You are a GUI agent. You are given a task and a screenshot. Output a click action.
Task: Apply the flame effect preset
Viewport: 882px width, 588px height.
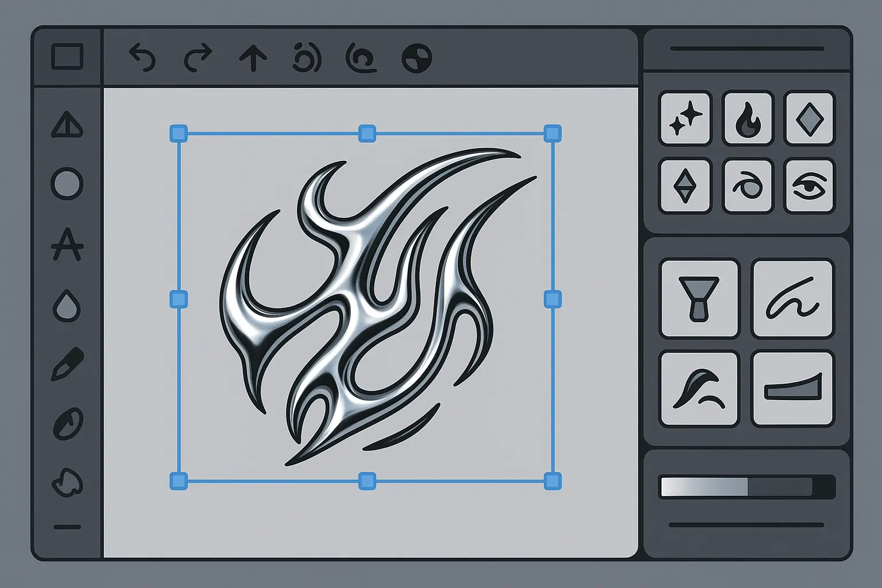pyautogui.click(x=748, y=118)
